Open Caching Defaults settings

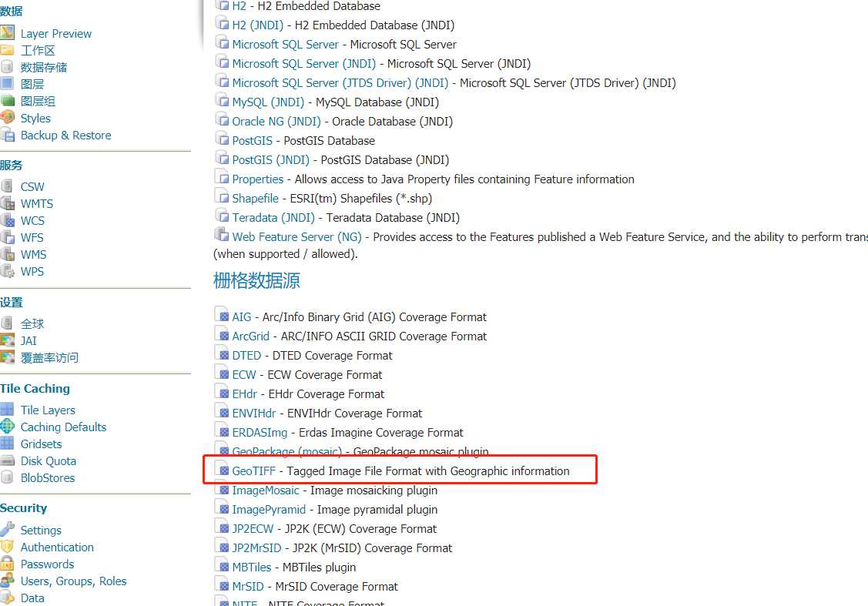[x=63, y=427]
